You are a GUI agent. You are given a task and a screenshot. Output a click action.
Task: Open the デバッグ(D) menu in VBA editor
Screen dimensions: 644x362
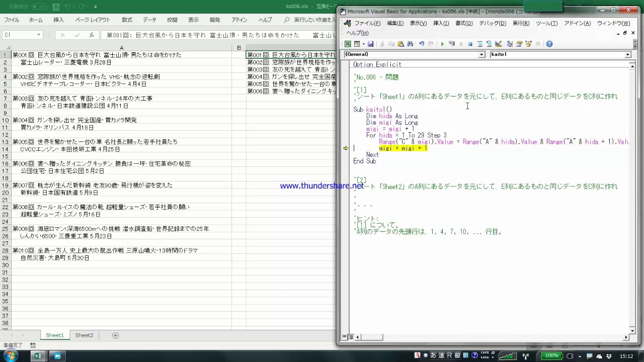point(492,24)
